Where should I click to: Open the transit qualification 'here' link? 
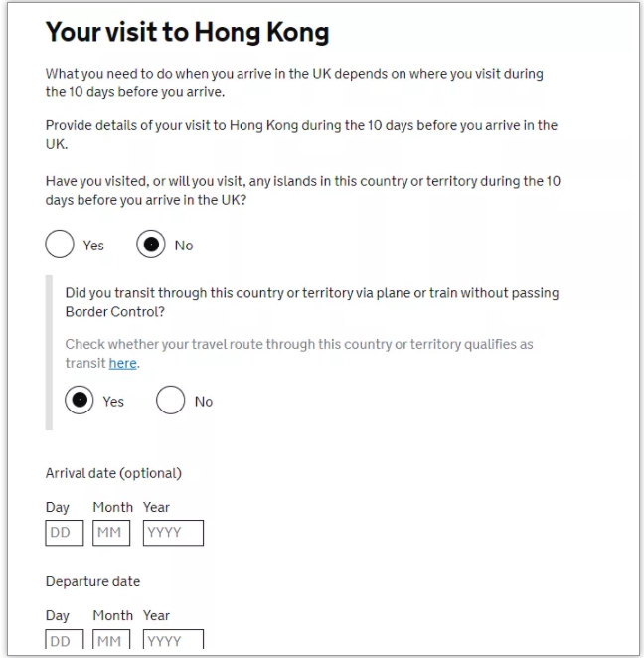122,363
